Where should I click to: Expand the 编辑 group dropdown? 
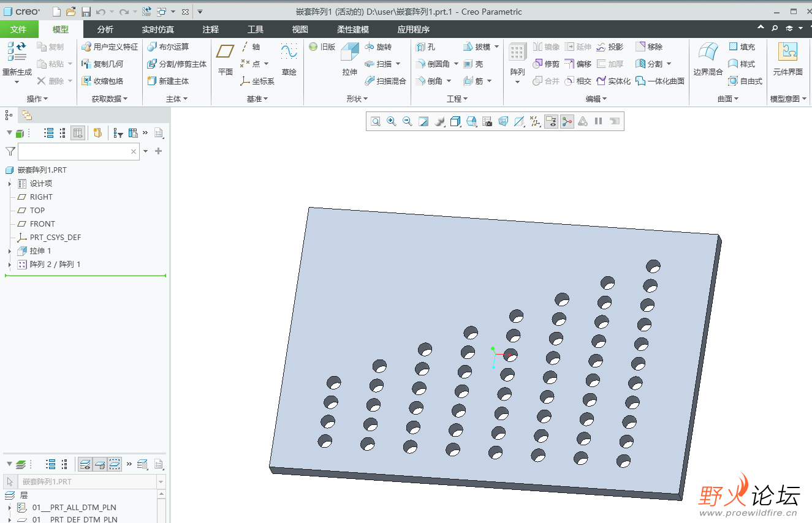(596, 99)
